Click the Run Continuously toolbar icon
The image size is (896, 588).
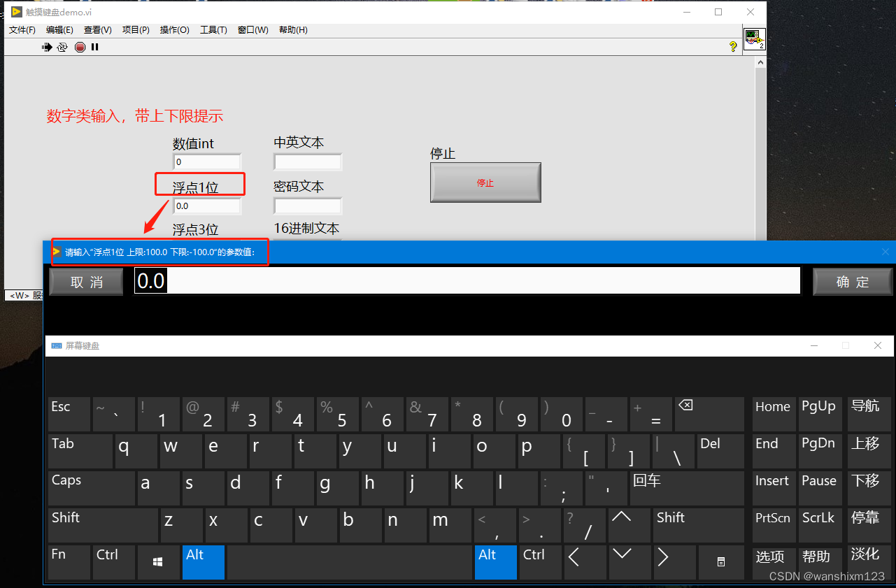pos(62,47)
